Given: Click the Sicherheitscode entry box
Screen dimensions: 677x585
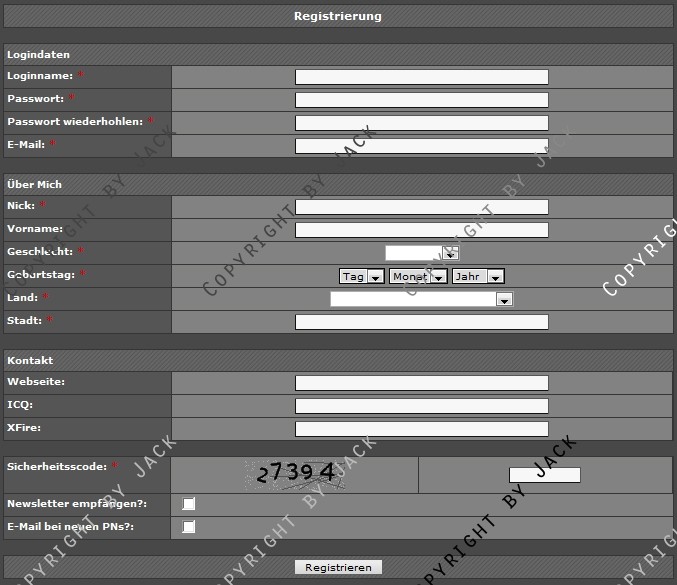Looking at the screenshot, I should point(544,475).
